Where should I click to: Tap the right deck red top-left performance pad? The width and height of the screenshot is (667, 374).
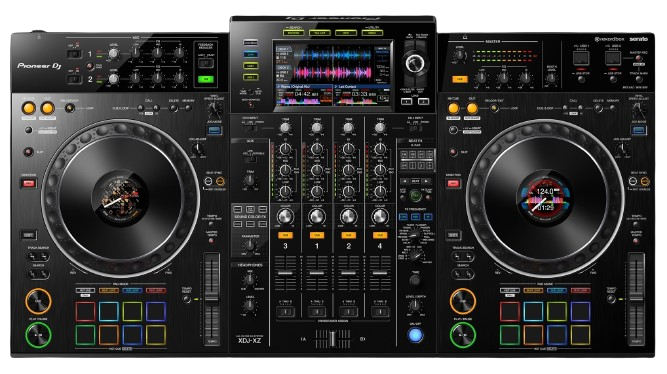coord(510,311)
